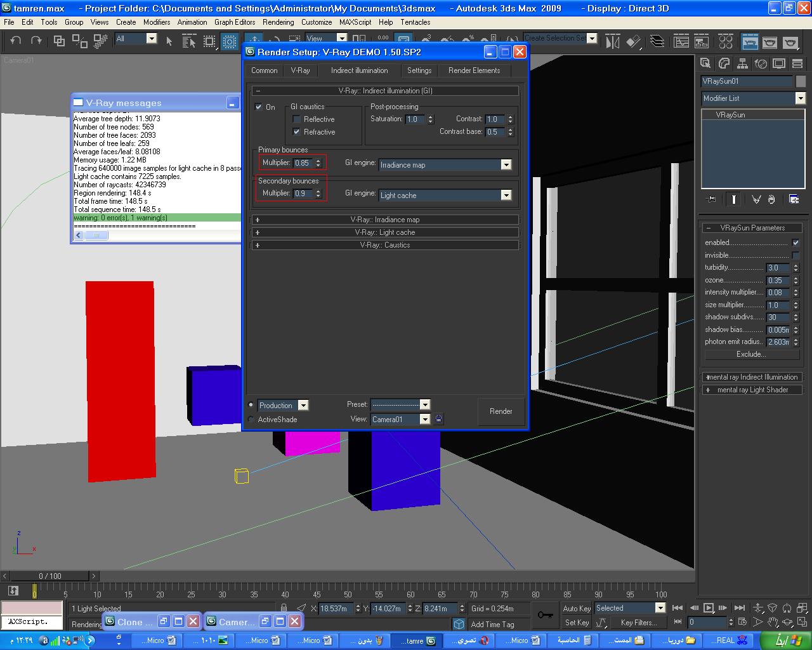812x650 pixels.
Task: Toggle VRaySun enabled checkbox
Action: coord(796,242)
